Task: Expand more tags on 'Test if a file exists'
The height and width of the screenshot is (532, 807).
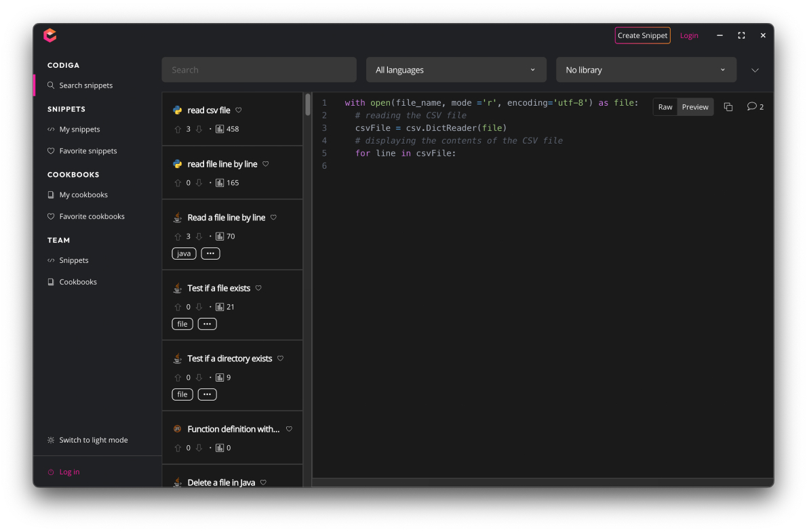Action: pos(208,324)
